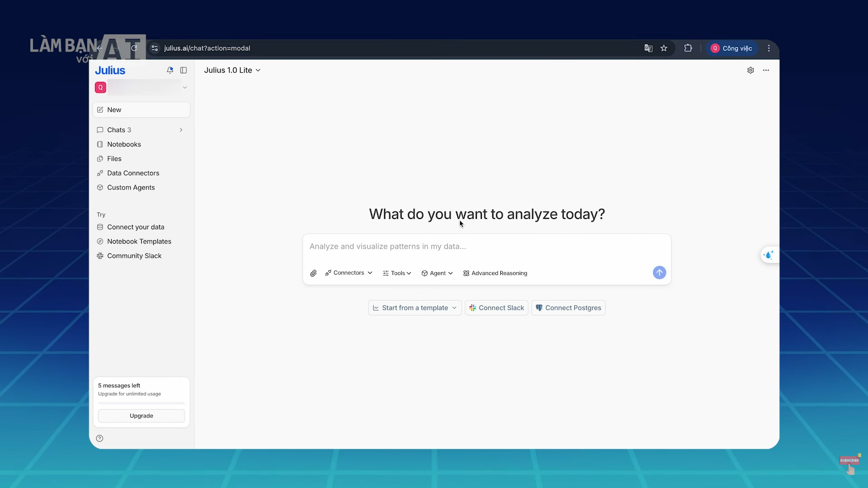Click the send message arrow button
868x488 pixels.
point(659,272)
